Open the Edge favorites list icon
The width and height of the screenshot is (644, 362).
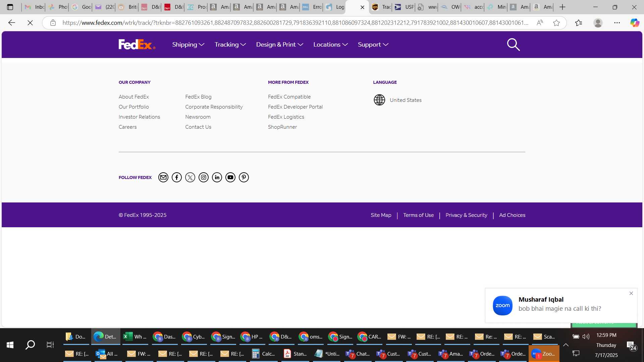tap(579, 23)
